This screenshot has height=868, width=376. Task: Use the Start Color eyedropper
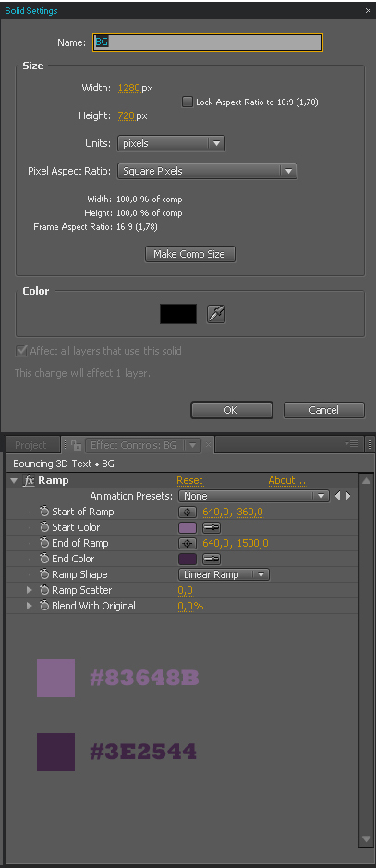[212, 527]
